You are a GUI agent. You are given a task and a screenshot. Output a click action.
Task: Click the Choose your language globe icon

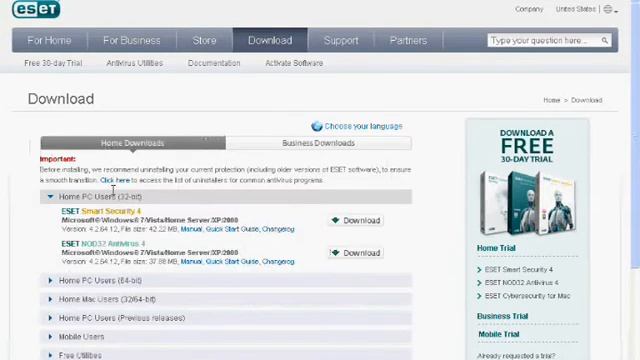click(317, 127)
